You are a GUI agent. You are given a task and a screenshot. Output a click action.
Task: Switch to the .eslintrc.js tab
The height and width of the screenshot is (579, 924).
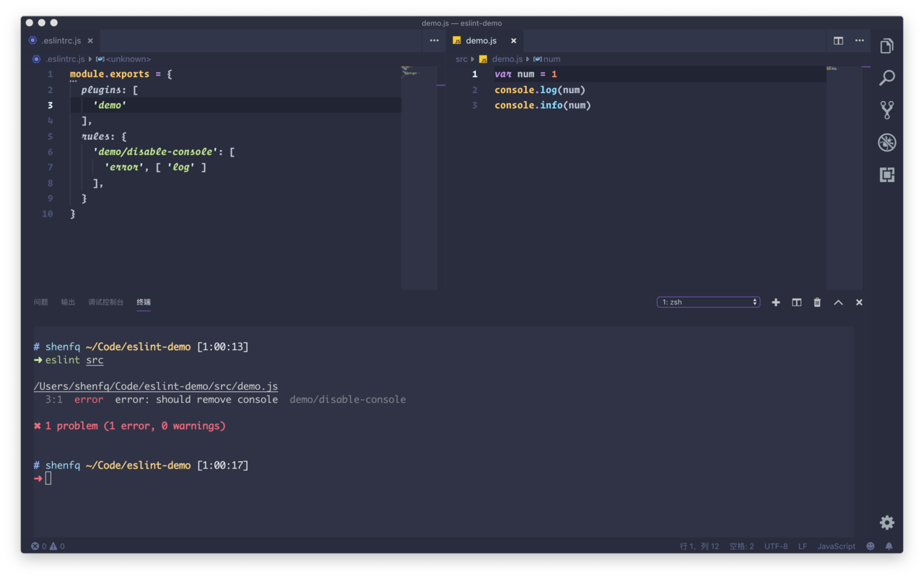point(61,41)
